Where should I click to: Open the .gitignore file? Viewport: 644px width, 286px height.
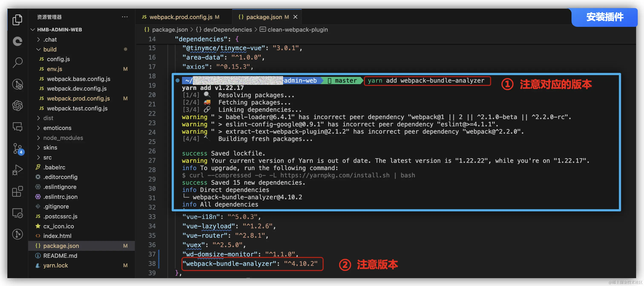[x=56, y=207]
